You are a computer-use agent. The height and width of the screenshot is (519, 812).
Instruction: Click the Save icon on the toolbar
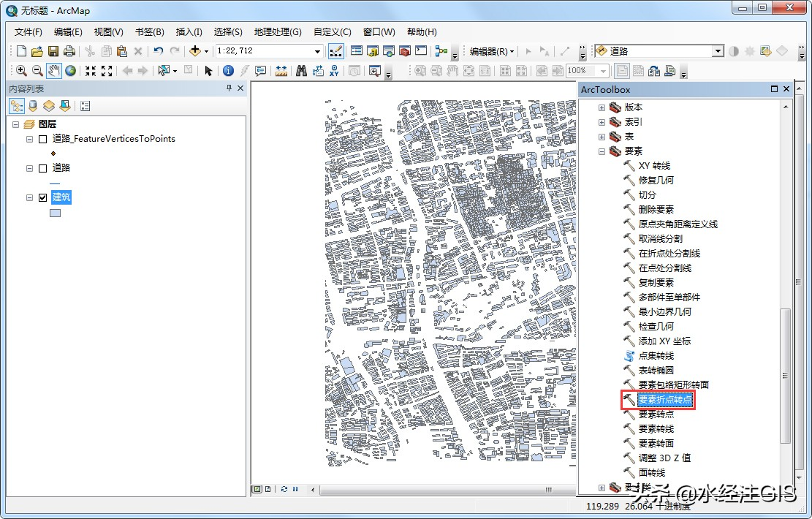click(x=53, y=51)
